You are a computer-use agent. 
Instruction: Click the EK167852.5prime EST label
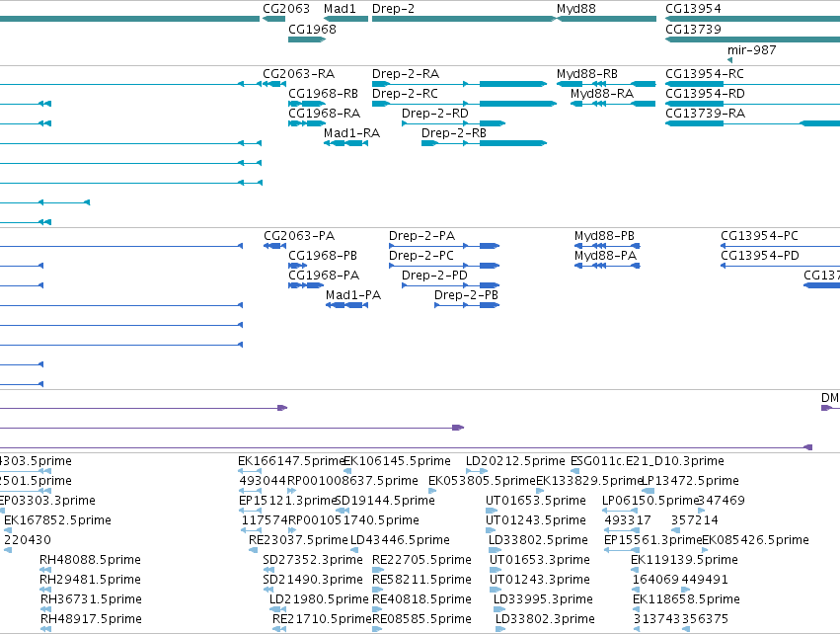pos(57,520)
